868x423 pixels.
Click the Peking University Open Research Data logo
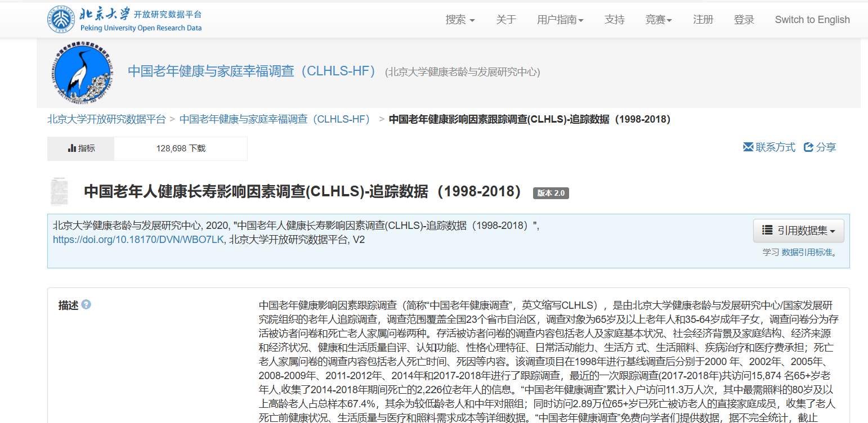[124, 20]
